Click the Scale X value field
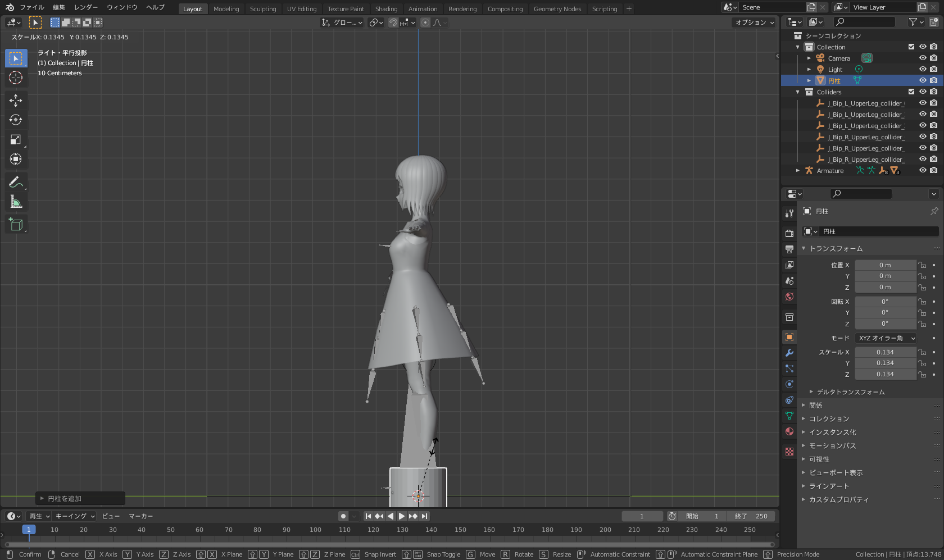Image resolution: width=944 pixels, height=560 pixels. pyautogui.click(x=886, y=352)
